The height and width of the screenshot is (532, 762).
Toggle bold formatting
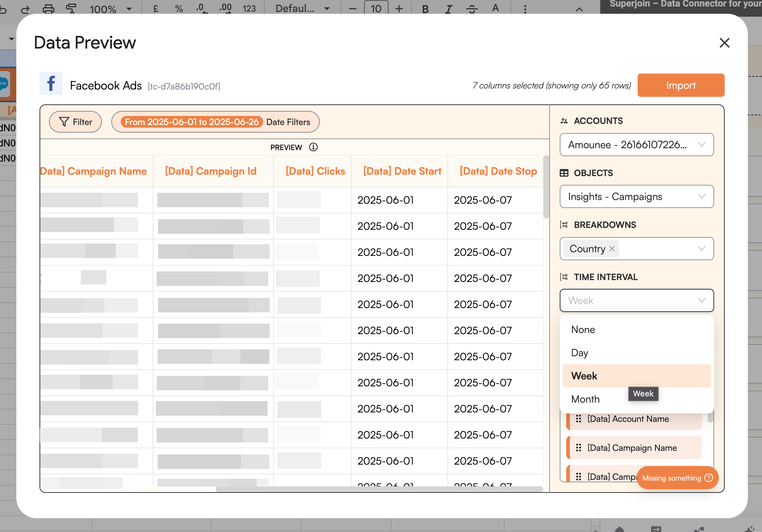click(x=425, y=9)
